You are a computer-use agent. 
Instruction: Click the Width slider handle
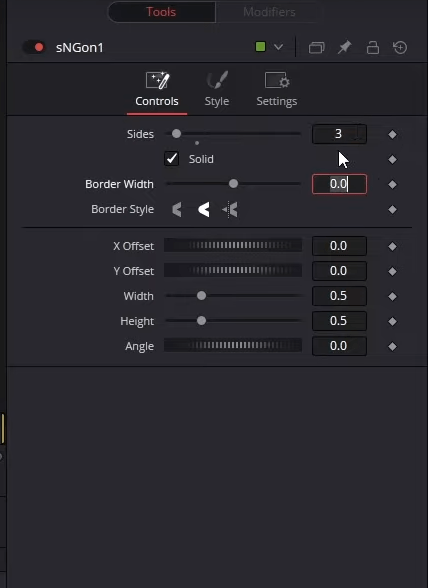coord(201,296)
